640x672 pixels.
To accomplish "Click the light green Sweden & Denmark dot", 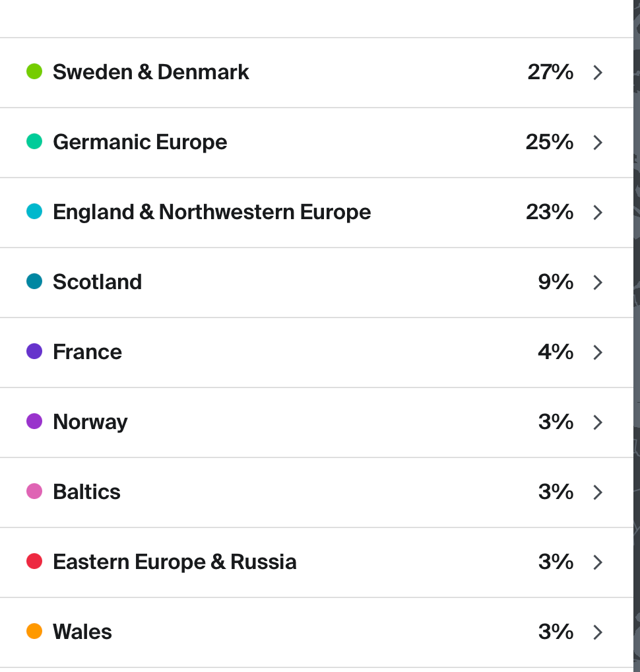I will click(x=34, y=71).
